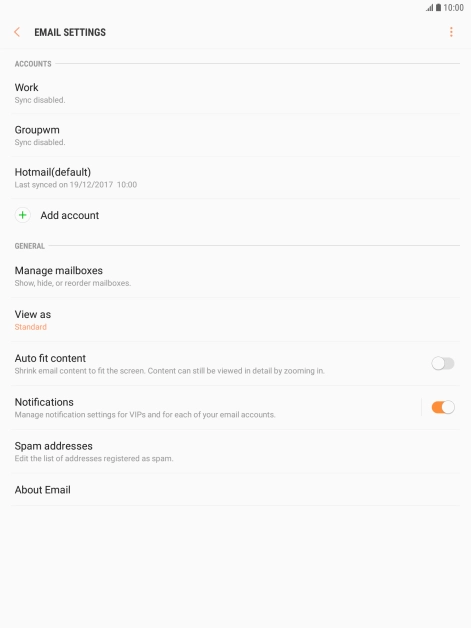Open the Work account settings
This screenshot has width=471, height=628.
236,93
